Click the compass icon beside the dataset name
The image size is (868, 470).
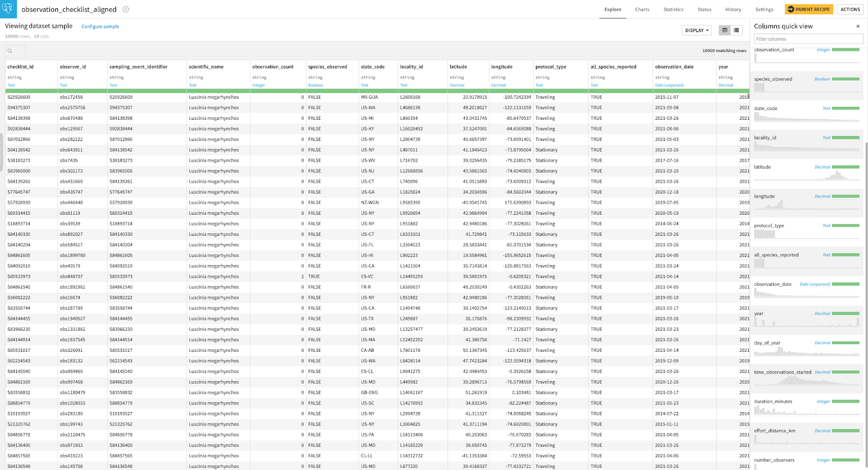[x=126, y=9]
